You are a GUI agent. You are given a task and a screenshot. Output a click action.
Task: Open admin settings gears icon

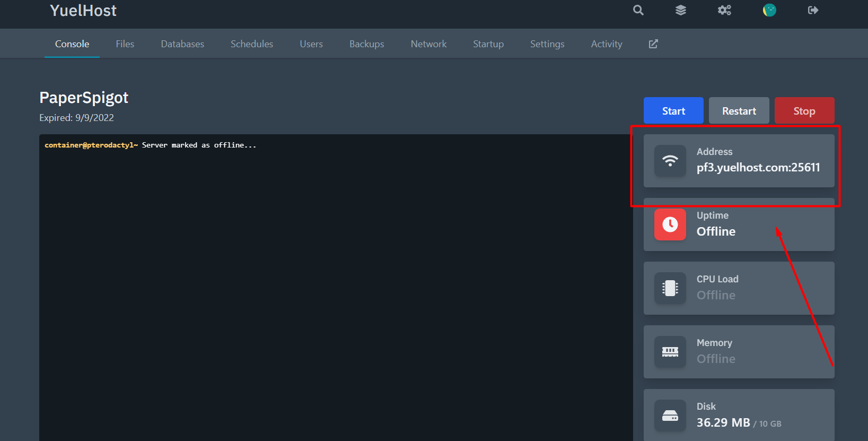tap(724, 10)
